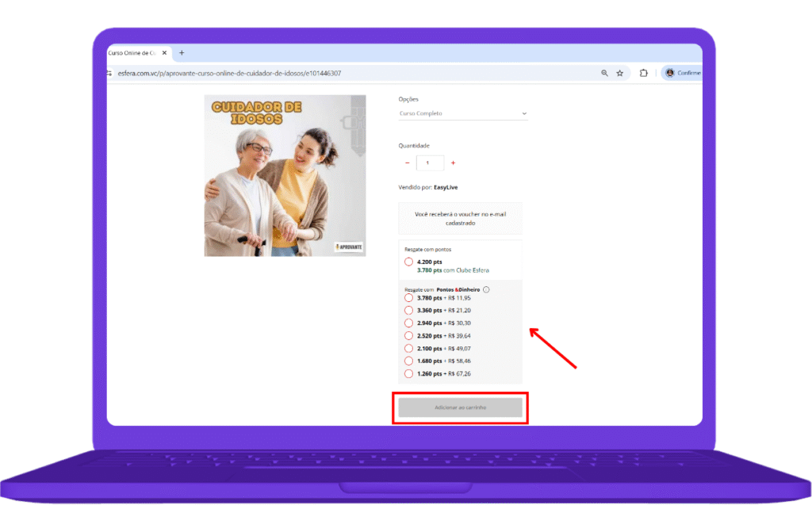
Task: Open a new browser tab with plus button
Action: pos(182,52)
